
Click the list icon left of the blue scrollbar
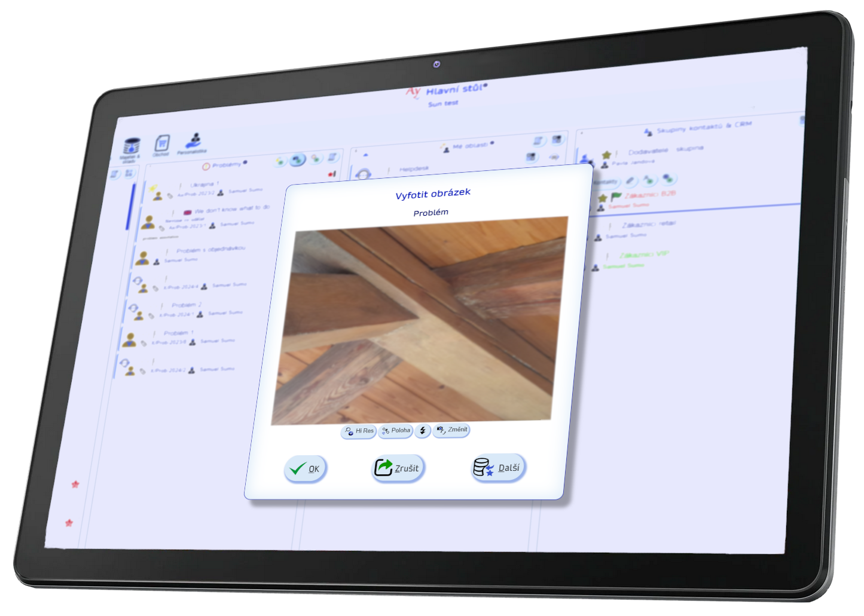tap(114, 174)
